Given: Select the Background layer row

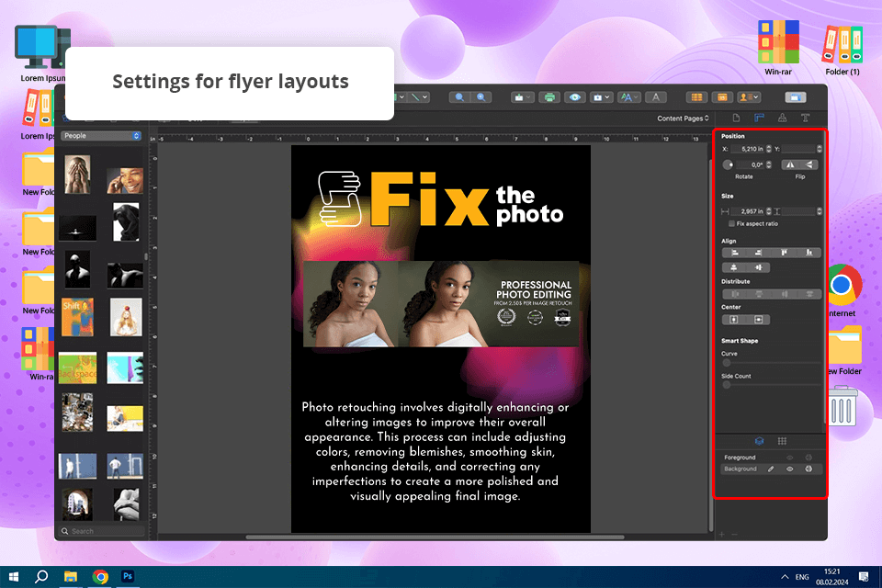Looking at the screenshot, I should click(771, 469).
